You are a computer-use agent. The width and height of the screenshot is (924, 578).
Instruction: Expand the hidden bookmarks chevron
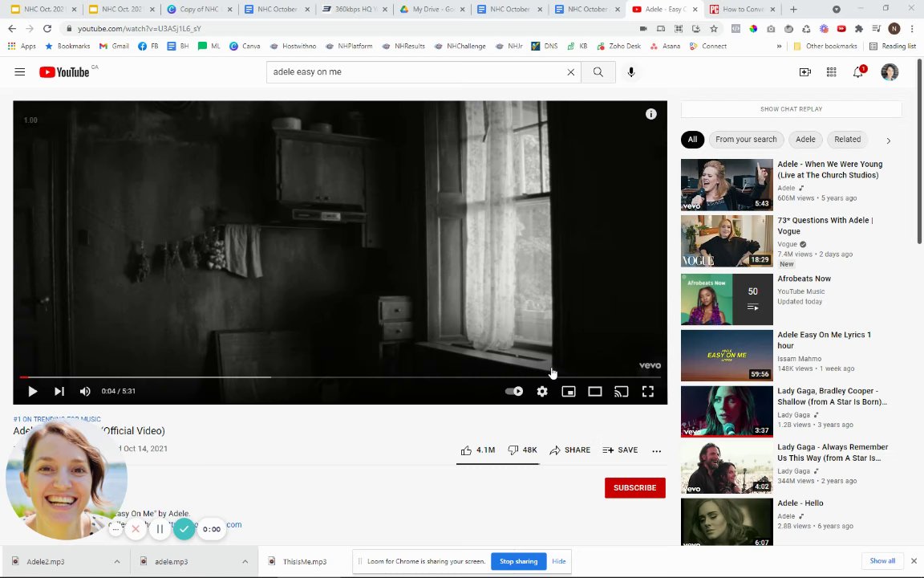coord(779,46)
